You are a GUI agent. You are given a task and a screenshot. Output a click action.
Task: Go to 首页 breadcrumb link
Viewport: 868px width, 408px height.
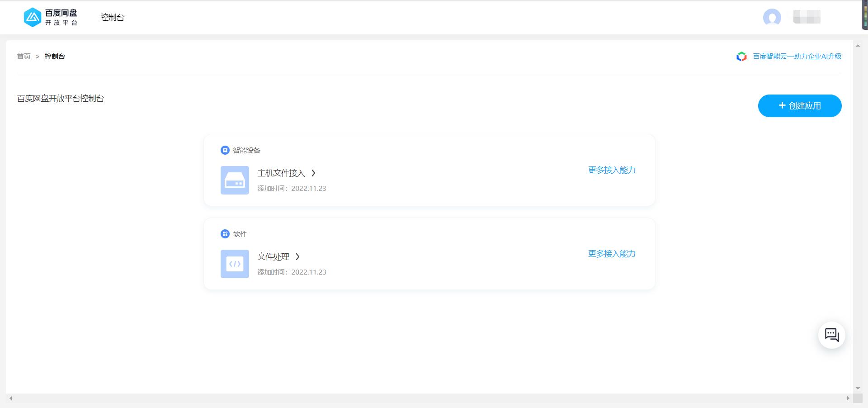click(24, 56)
